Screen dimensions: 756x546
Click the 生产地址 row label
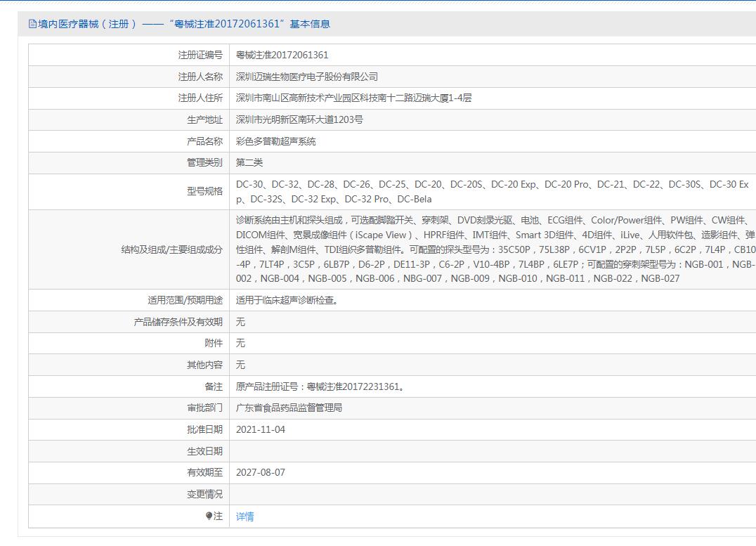click(x=205, y=119)
